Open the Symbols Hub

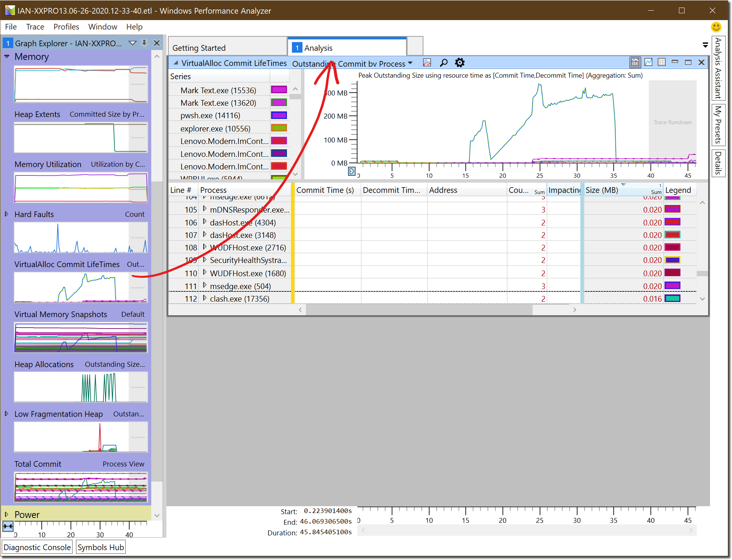[x=100, y=547]
